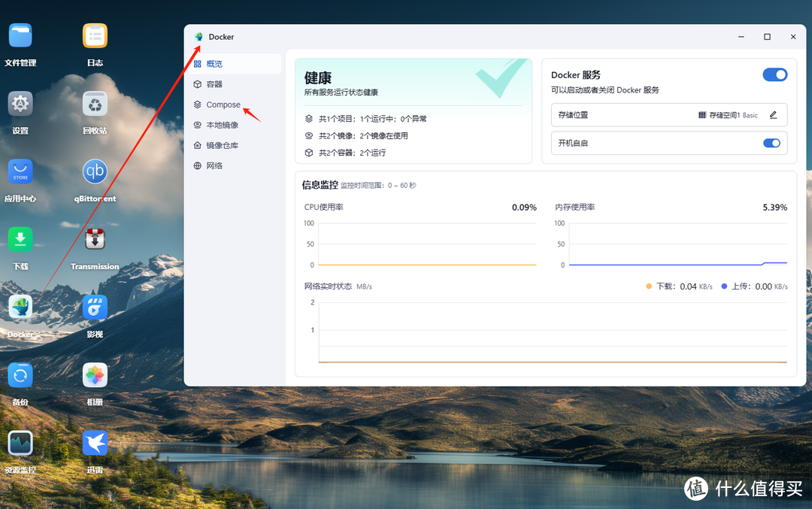
Task: Toggle the Docker 服务 switch off
Action: click(x=775, y=74)
